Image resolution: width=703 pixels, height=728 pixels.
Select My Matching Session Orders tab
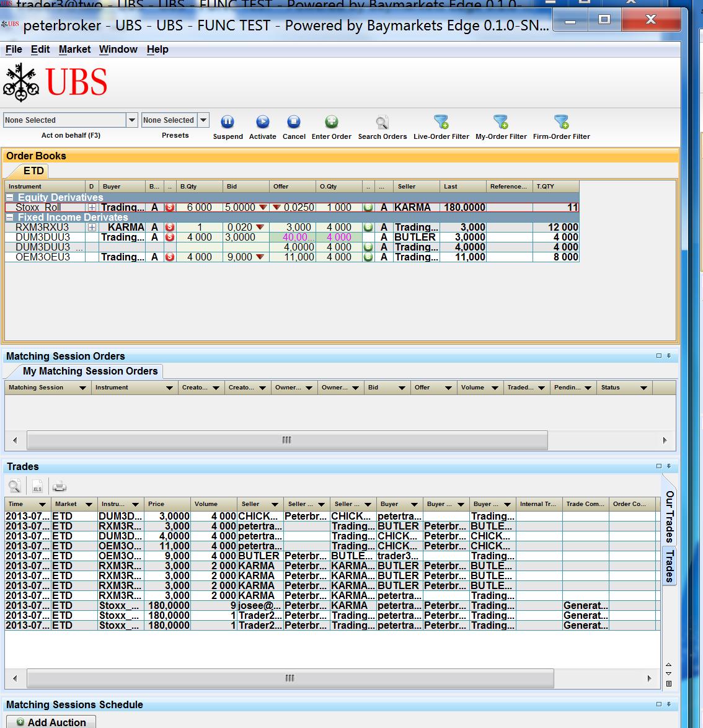click(x=90, y=371)
